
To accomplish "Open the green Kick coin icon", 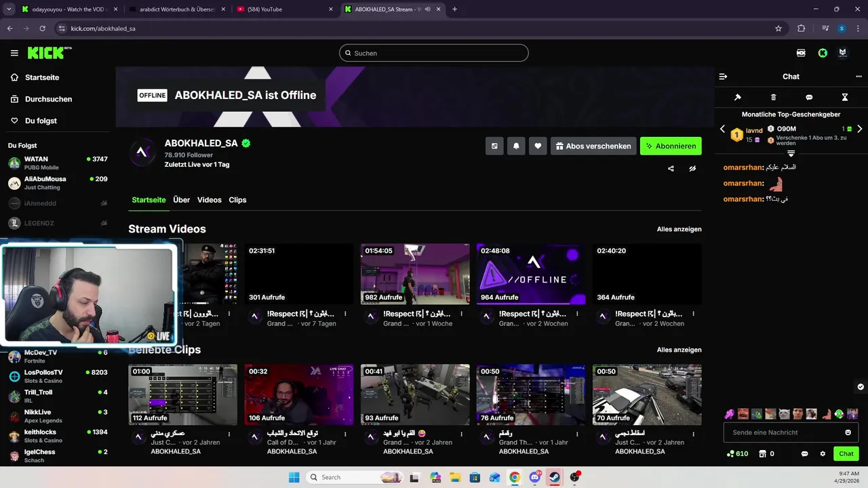I will (x=823, y=53).
